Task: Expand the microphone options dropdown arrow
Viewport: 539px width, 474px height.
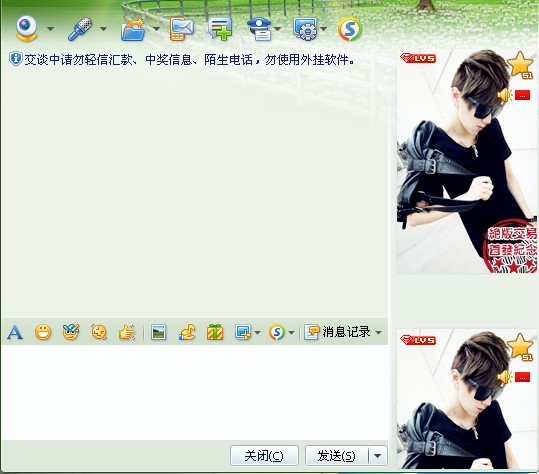Action: click(103, 29)
